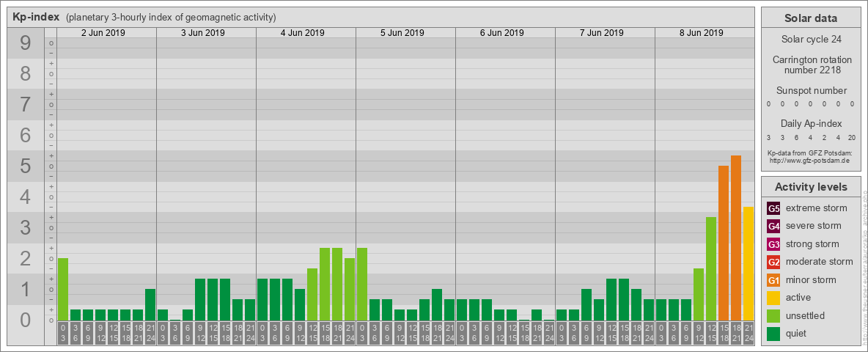Image resolution: width=868 pixels, height=352 pixels.
Task: Click the 12-15 bar on 7 Jun
Action: 611,299
